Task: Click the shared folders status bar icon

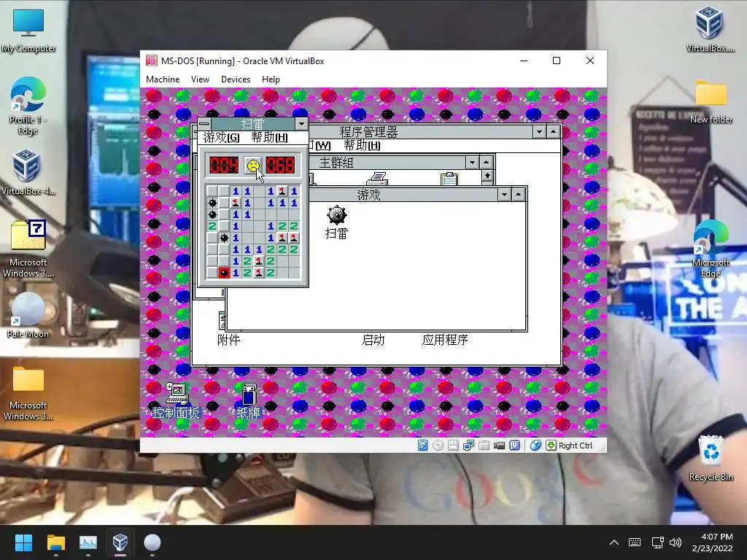Action: 484,446
